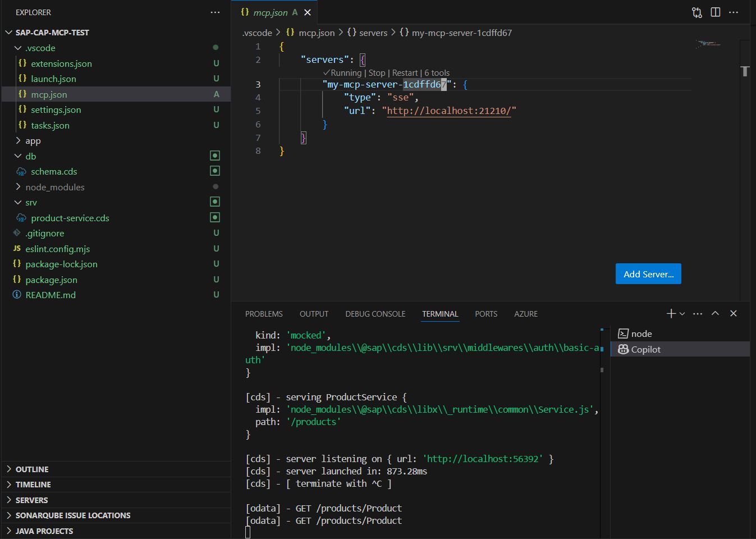Open the new terminal profile dropdown arrow
The image size is (756, 539).
pos(682,314)
